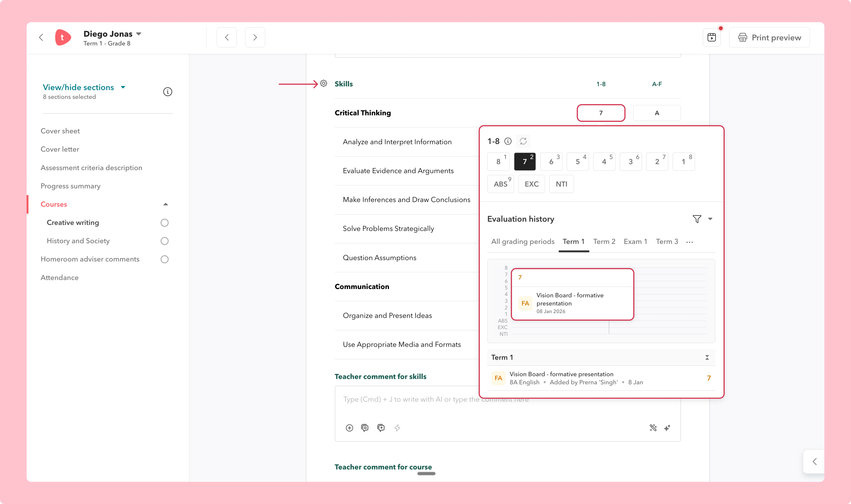Open the Evaluation history filter icon

pyautogui.click(x=697, y=219)
